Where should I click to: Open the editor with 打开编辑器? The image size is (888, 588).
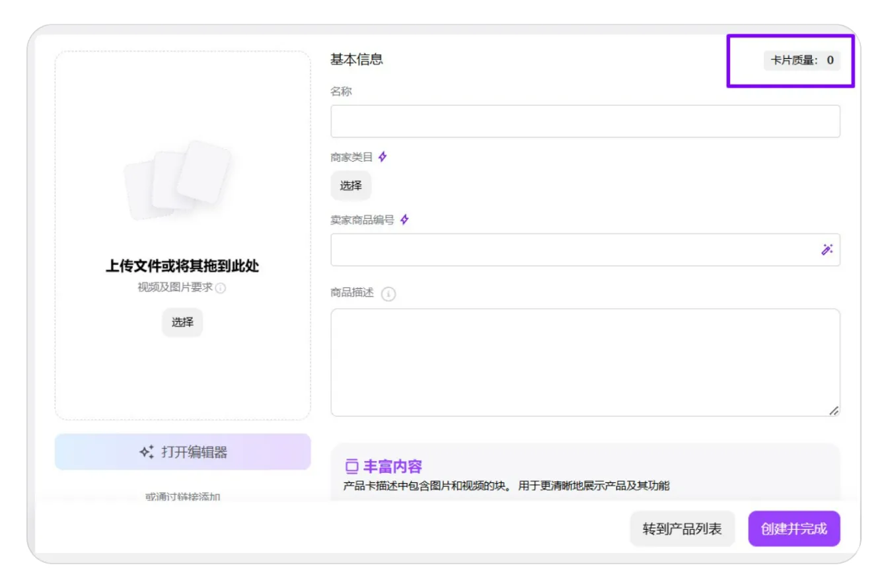point(182,452)
